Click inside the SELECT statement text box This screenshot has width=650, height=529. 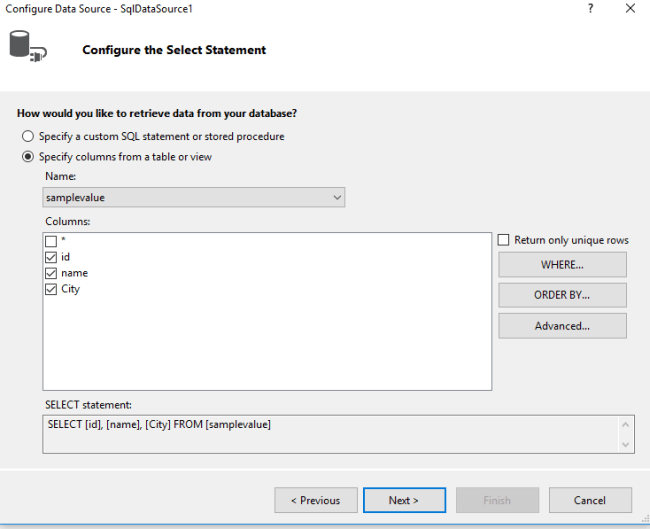pos(330,434)
